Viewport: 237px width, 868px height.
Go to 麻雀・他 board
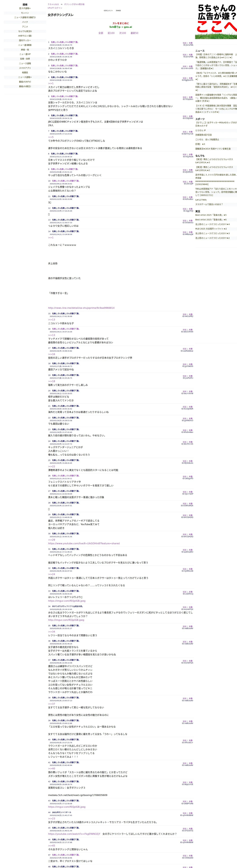[25, 49]
